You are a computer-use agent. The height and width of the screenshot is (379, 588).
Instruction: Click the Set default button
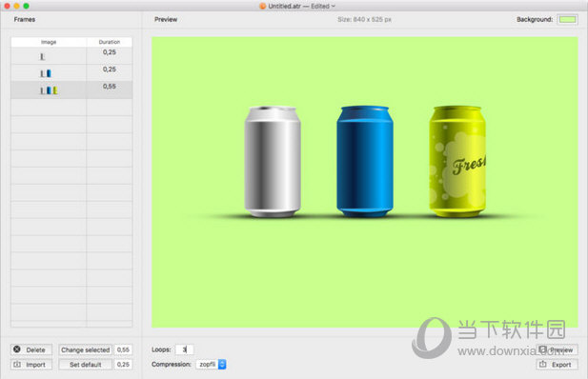click(85, 365)
